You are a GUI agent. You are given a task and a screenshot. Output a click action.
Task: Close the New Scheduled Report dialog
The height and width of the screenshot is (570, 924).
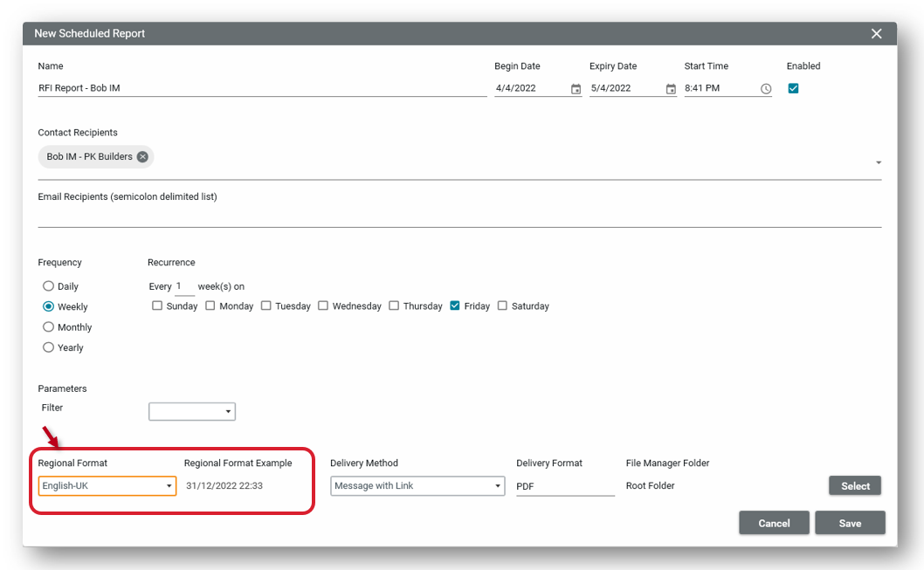pyautogui.click(x=876, y=34)
